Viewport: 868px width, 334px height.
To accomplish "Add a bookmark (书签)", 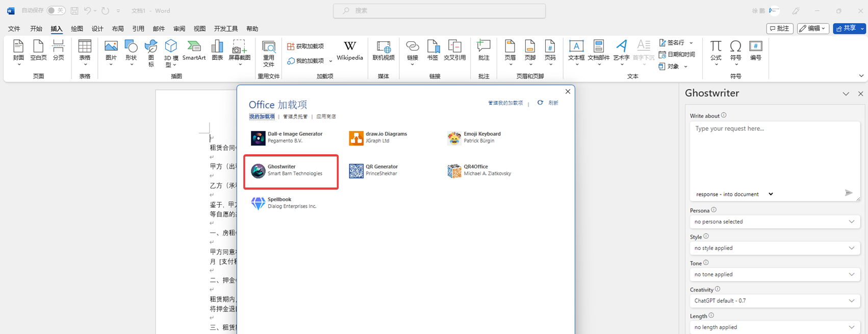I will point(433,51).
